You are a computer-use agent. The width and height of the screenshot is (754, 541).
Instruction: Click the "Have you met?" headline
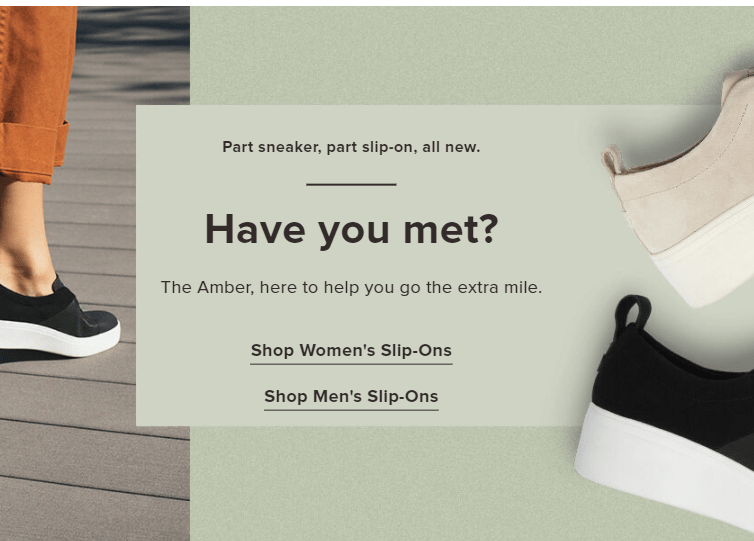coord(352,230)
